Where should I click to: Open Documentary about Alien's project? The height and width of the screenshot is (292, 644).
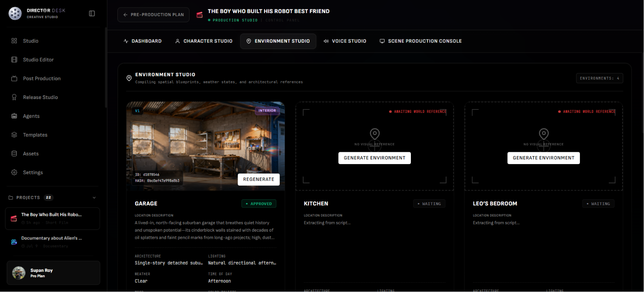coord(52,242)
